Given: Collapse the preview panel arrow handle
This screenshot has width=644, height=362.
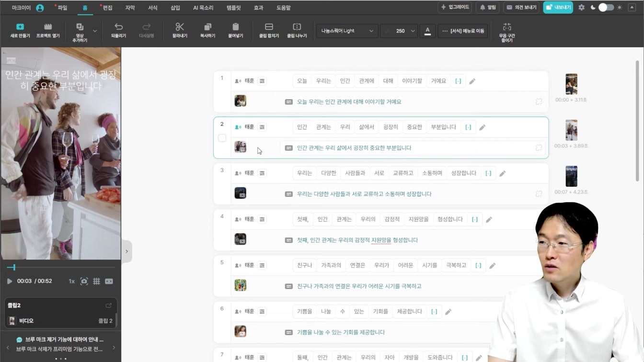Looking at the screenshot, I should click(x=126, y=251).
